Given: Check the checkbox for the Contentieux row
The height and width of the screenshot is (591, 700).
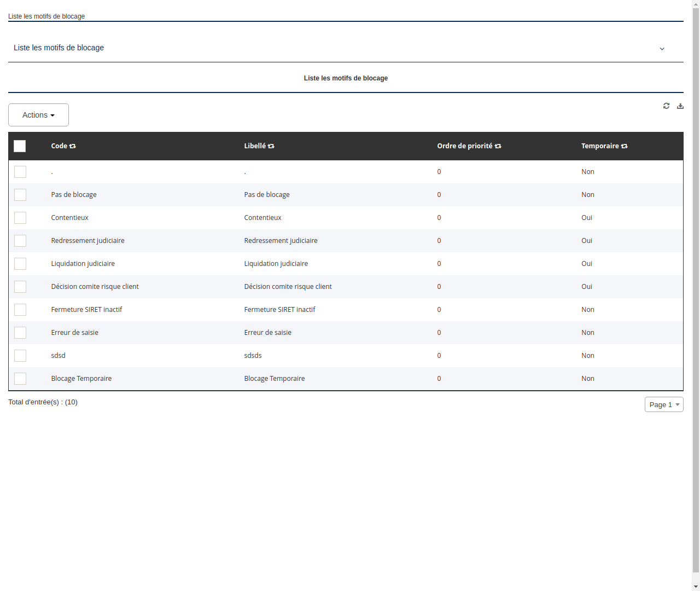Looking at the screenshot, I should pyautogui.click(x=20, y=217).
